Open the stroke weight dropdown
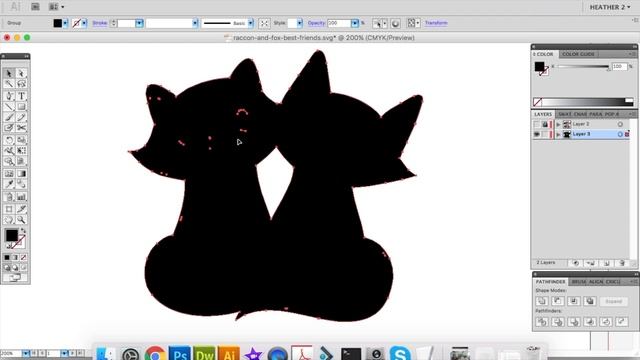 (139, 23)
